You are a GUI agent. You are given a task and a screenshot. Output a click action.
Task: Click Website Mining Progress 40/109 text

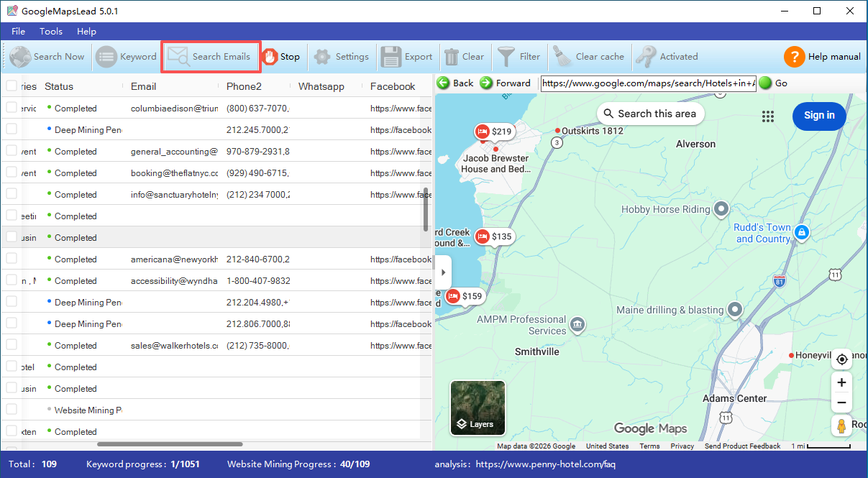point(298,464)
